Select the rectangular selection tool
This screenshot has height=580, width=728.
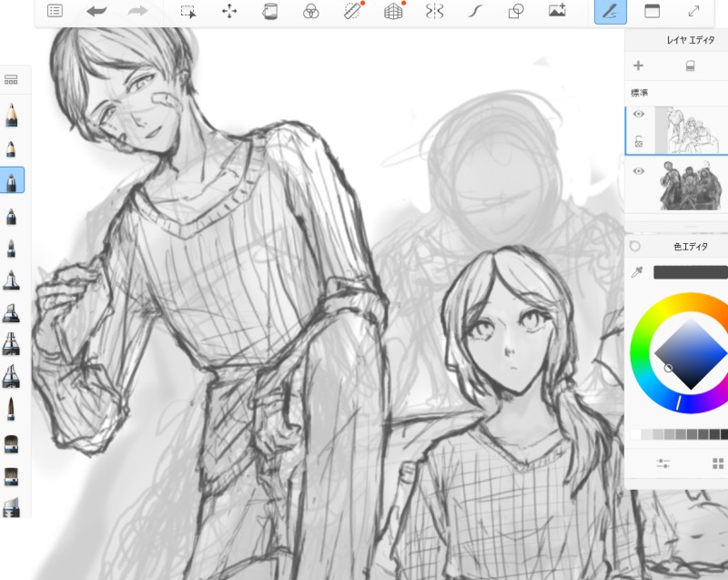pyautogui.click(x=188, y=11)
